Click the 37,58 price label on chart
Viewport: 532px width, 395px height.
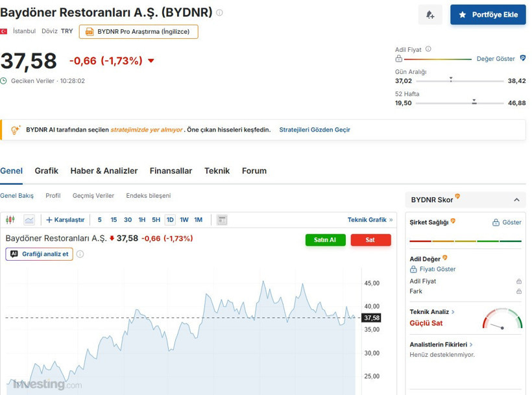(372, 318)
